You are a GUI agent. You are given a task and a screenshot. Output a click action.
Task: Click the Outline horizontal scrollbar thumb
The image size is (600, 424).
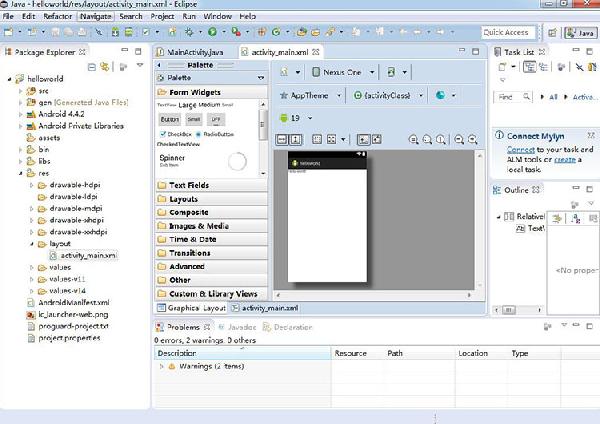pyautogui.click(x=509, y=310)
